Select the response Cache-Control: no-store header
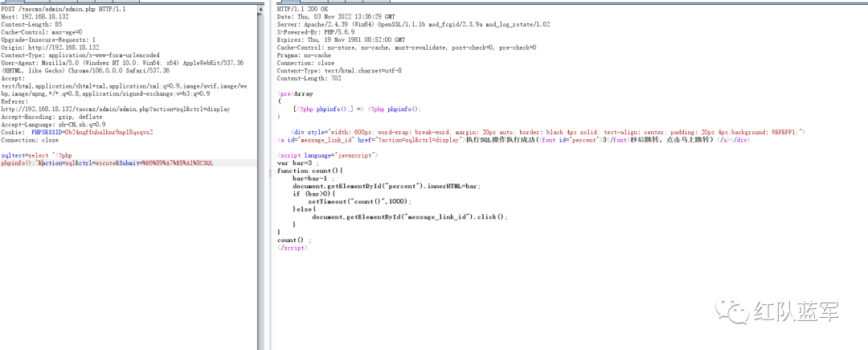Viewport: 868px width, 350px height. coord(407,47)
